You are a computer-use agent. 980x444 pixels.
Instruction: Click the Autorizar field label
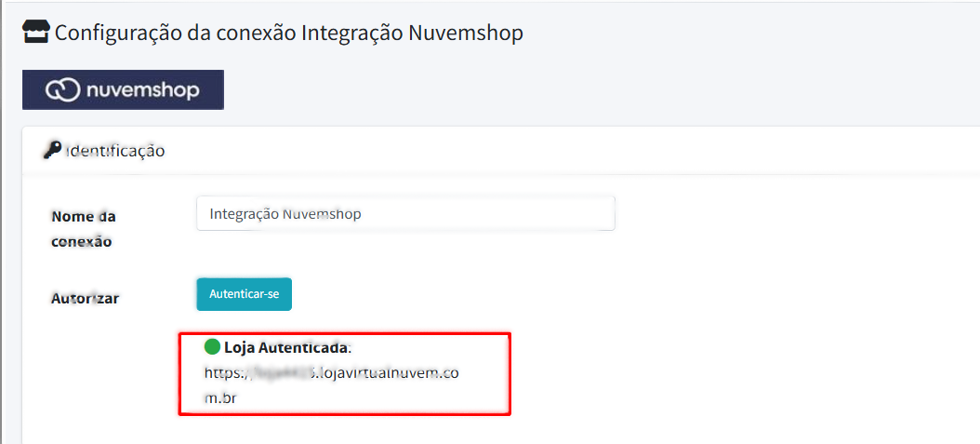pyautogui.click(x=86, y=298)
